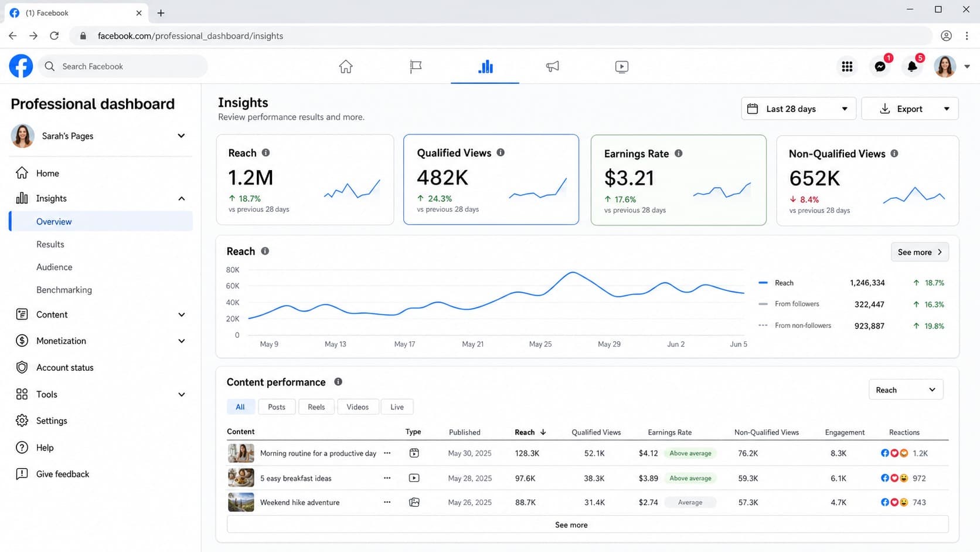Open the Overview sidebar item

point(101,221)
